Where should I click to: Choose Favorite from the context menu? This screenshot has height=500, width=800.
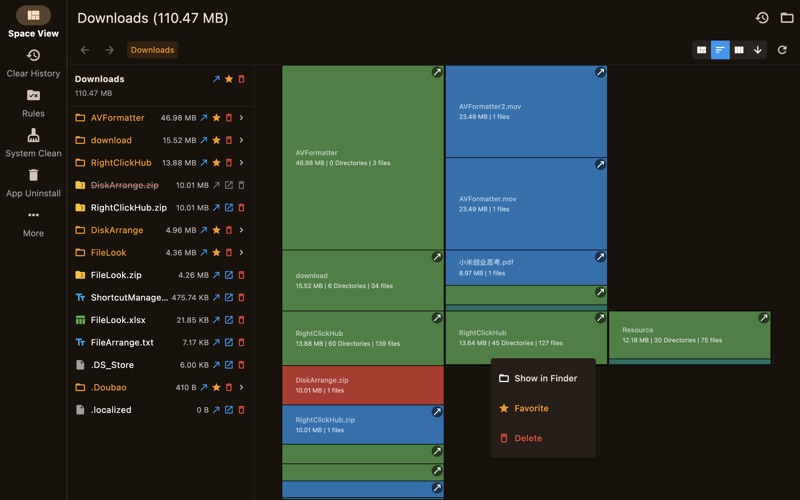pos(543,408)
